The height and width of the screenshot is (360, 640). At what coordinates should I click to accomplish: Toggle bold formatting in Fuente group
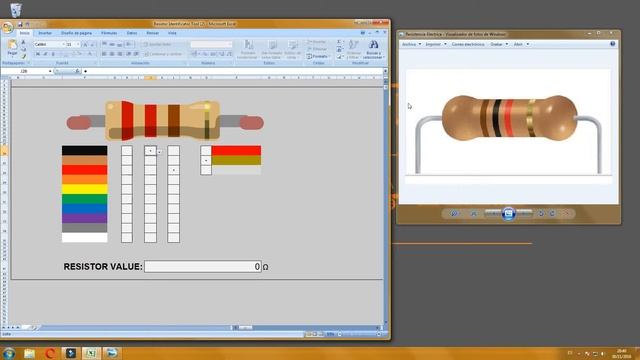click(x=38, y=54)
